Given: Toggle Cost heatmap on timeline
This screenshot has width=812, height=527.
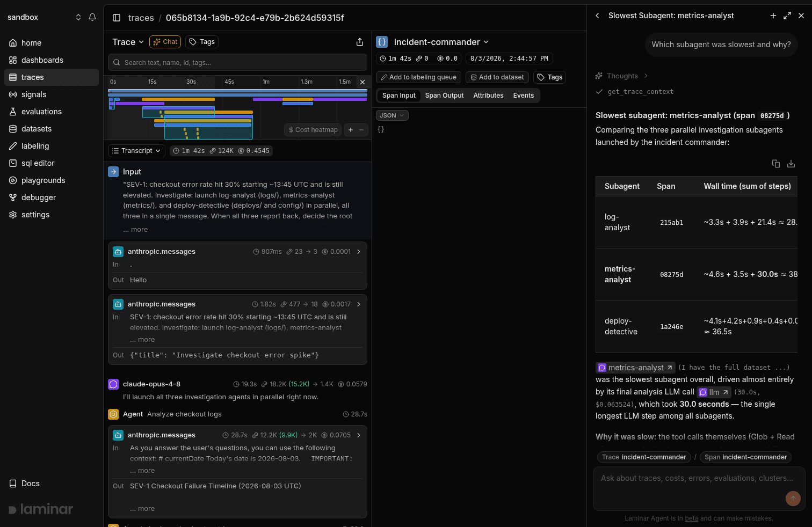Looking at the screenshot, I should (313, 130).
